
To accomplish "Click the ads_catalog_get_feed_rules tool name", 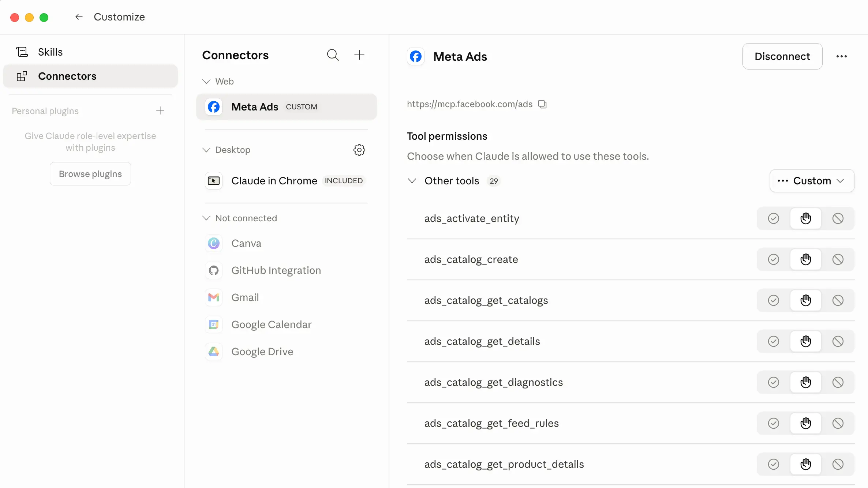I will coord(491,423).
